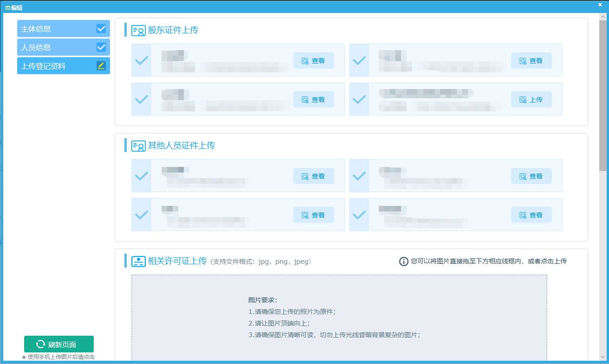Select the 上传登记资料 sidebar tab
Screen dimensions: 609x364
tap(56, 66)
